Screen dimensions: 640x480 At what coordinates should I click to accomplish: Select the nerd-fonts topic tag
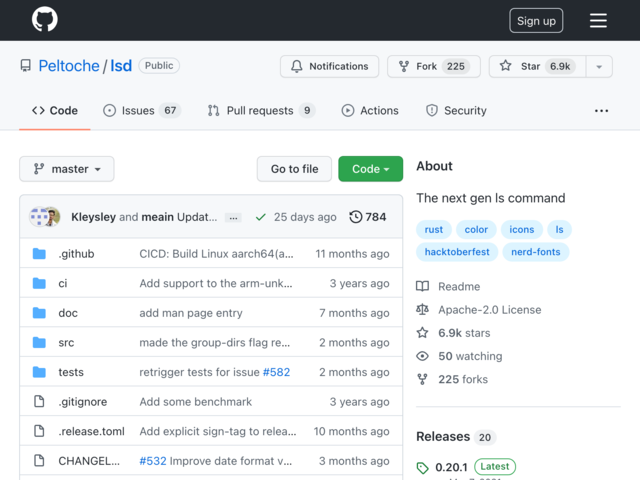coord(536,252)
